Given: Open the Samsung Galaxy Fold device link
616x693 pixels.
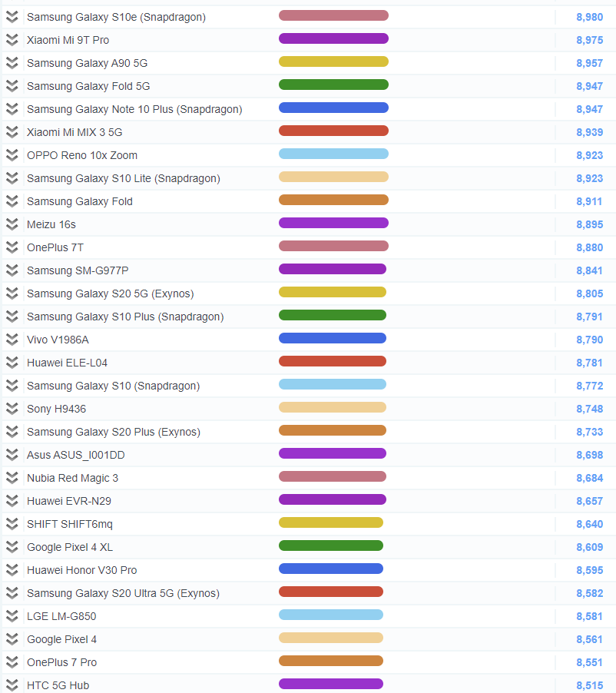Looking at the screenshot, I should pyautogui.click(x=80, y=201).
